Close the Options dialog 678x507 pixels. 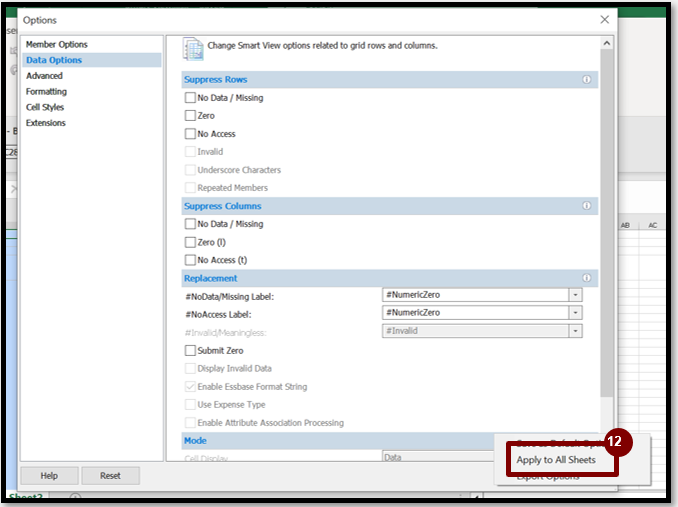pos(604,20)
